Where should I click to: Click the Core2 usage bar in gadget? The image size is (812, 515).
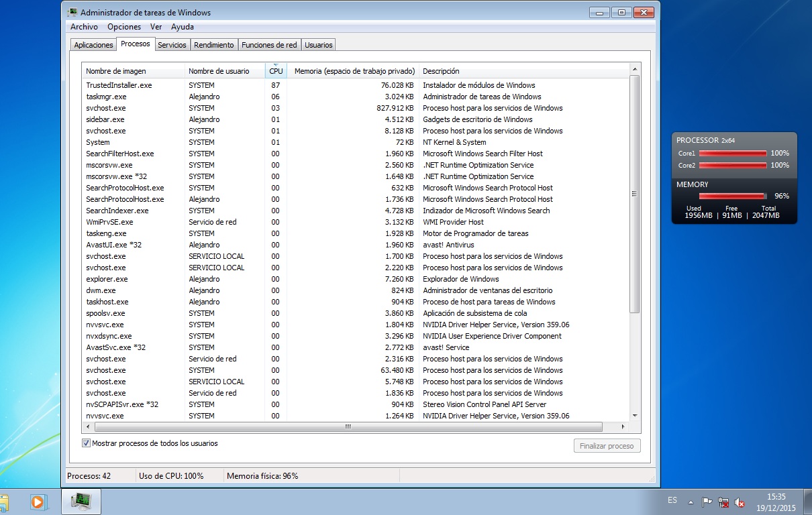[732, 165]
